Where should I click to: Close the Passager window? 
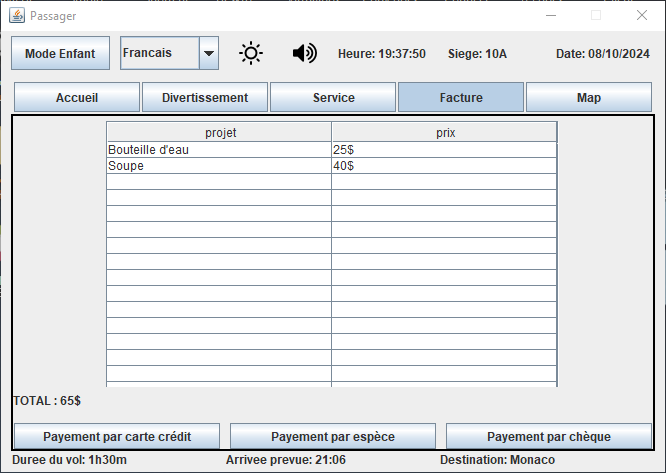(641, 15)
